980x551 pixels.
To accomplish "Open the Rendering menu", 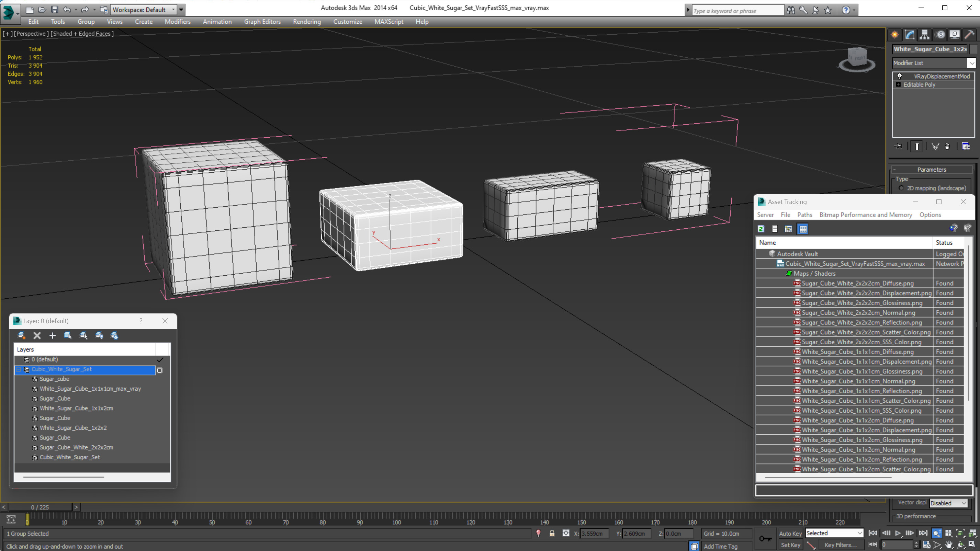I will (307, 22).
